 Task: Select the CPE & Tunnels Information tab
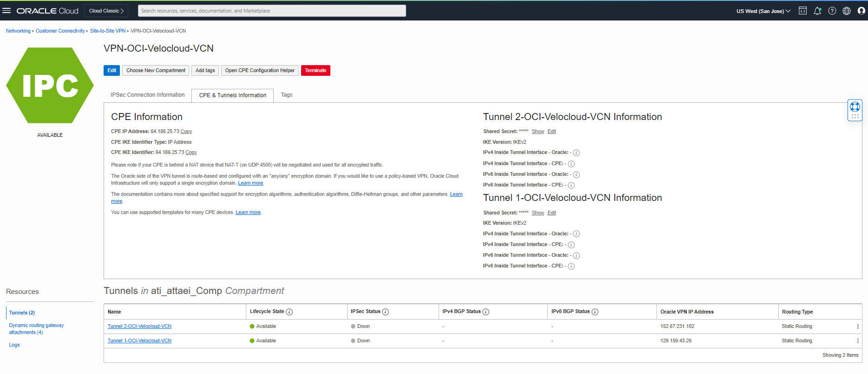(x=232, y=95)
